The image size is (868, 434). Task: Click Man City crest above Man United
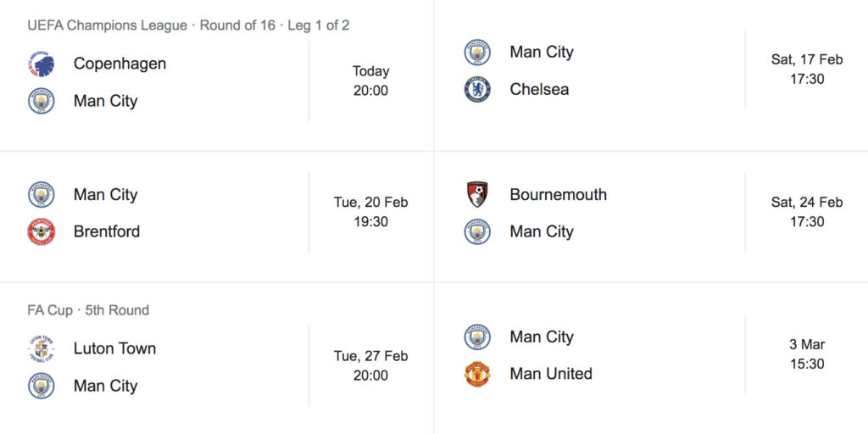point(477,337)
